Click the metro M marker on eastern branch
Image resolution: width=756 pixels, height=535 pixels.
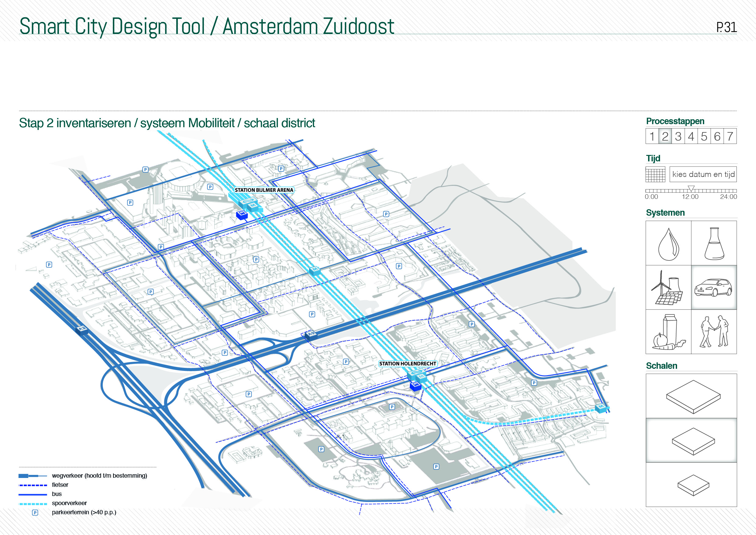(x=601, y=408)
